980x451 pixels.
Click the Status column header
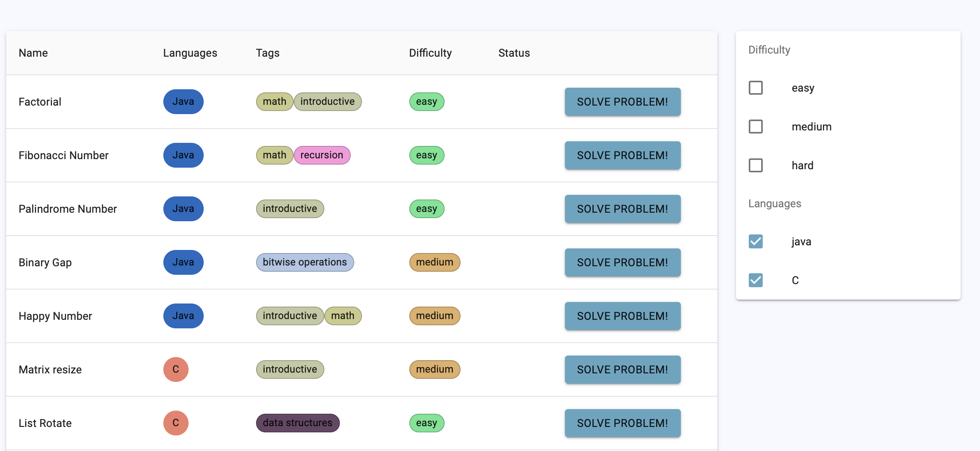[514, 53]
